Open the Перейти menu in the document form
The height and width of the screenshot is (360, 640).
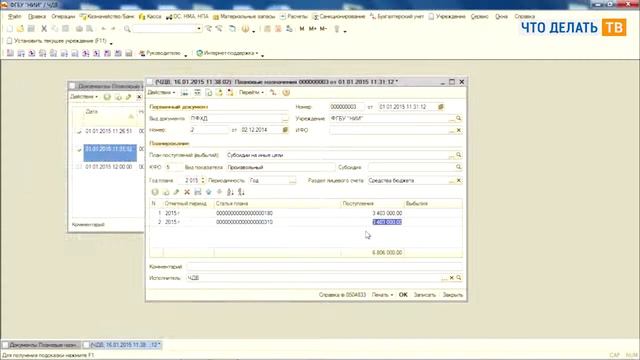(x=251, y=93)
